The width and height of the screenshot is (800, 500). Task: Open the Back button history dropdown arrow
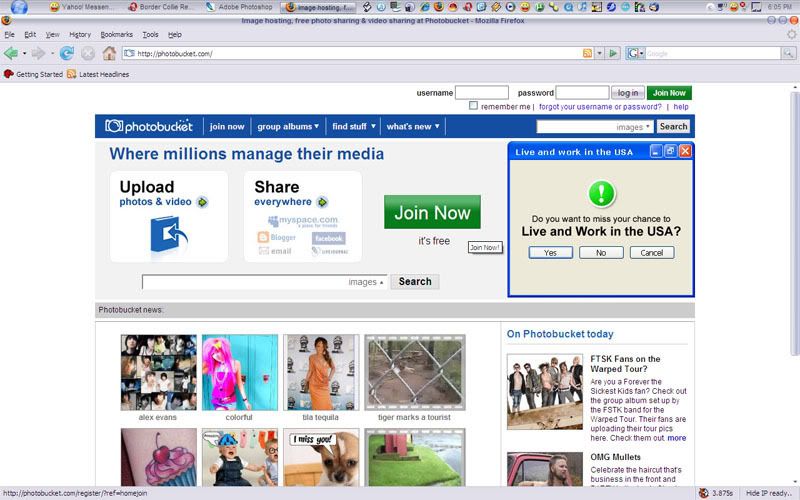[24, 53]
